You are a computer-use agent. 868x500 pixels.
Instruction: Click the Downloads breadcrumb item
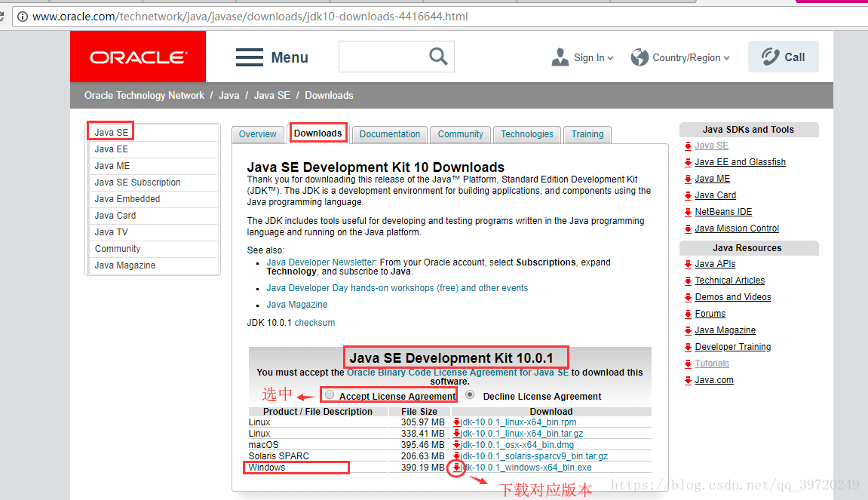[329, 95]
